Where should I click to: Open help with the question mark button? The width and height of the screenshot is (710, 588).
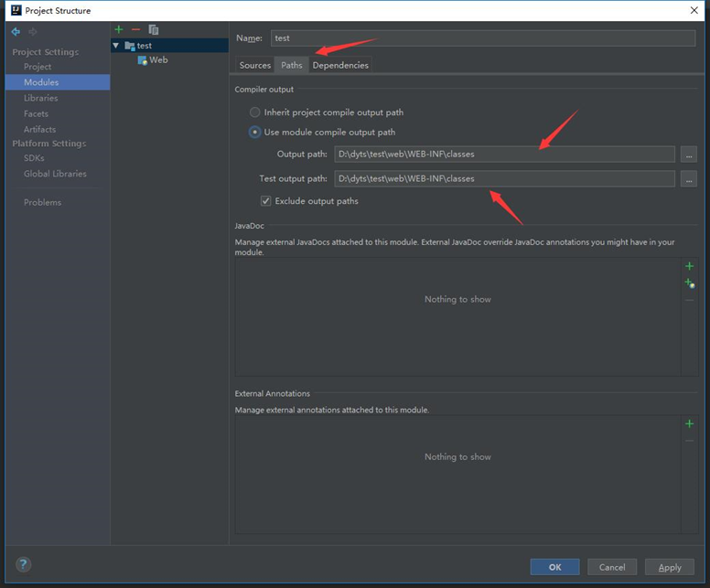(x=23, y=564)
